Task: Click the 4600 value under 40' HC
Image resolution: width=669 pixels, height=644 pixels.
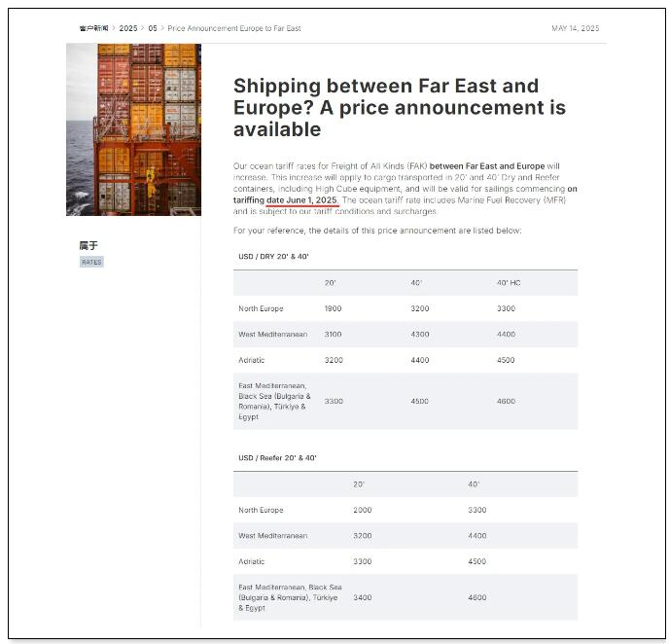Action: (x=506, y=401)
